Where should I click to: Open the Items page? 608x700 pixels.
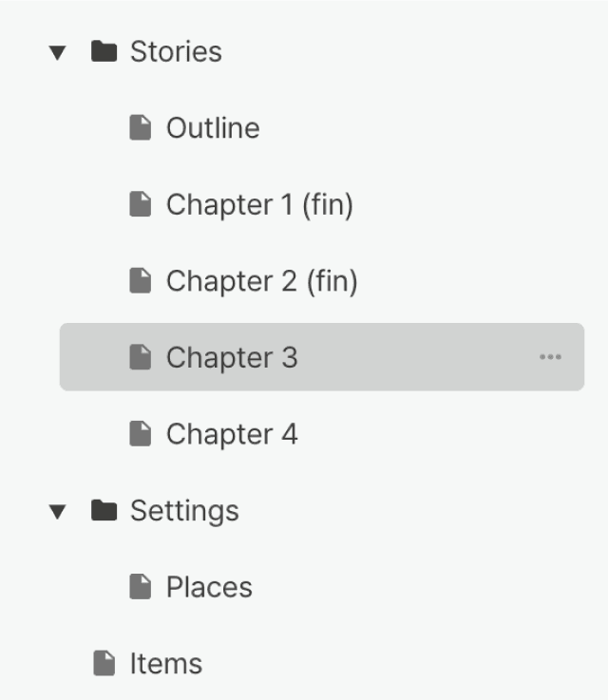click(166, 663)
